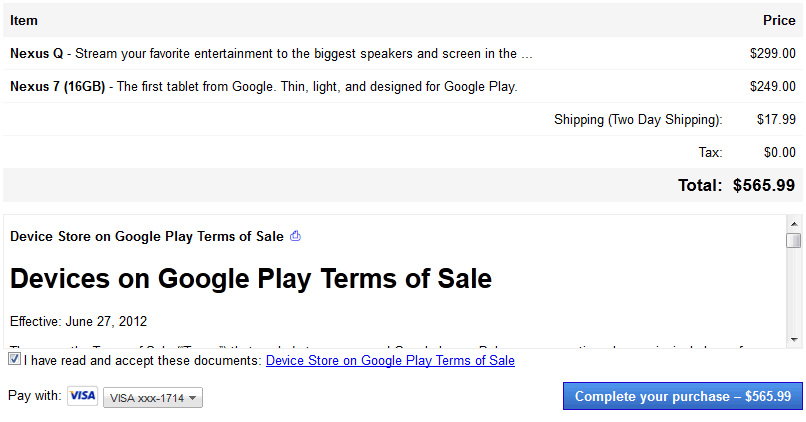Open Device Store on Google Play Terms link
Image resolution: width=806 pixels, height=422 pixels.
[390, 360]
